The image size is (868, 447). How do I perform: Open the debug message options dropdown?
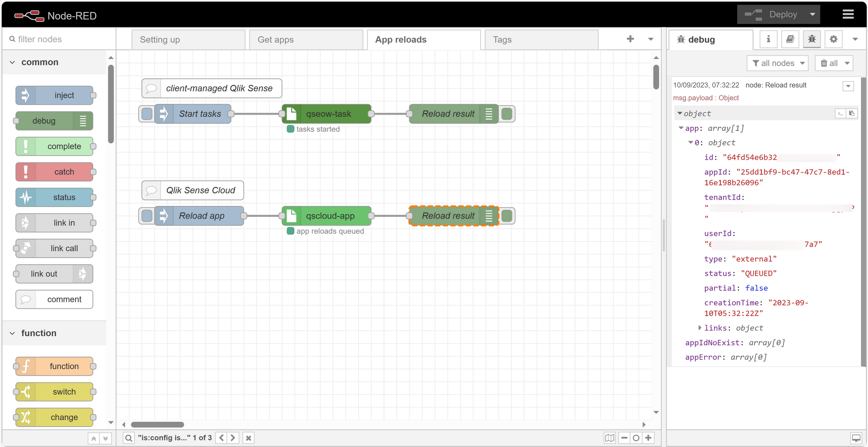pos(848,86)
